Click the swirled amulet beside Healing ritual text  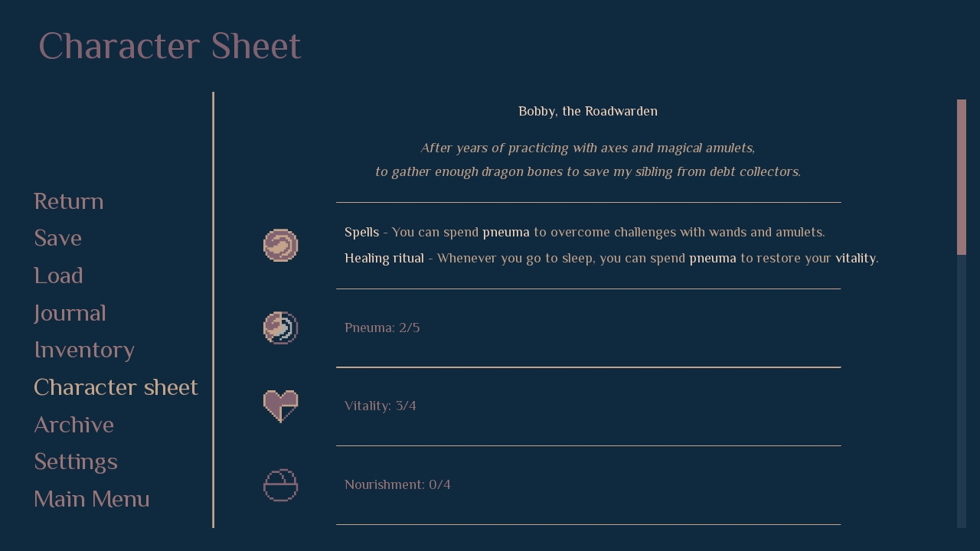280,245
